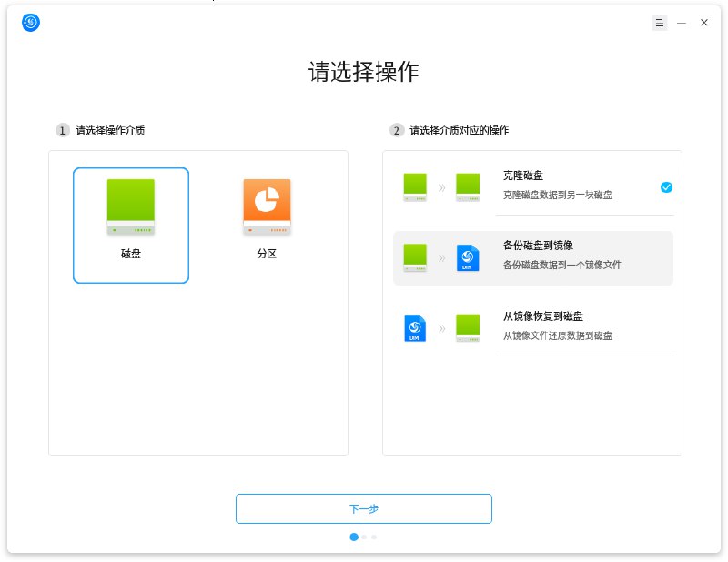Click green disk icon in 从镜像恢复到磁盘 row
The width and height of the screenshot is (728, 562).
(468, 328)
